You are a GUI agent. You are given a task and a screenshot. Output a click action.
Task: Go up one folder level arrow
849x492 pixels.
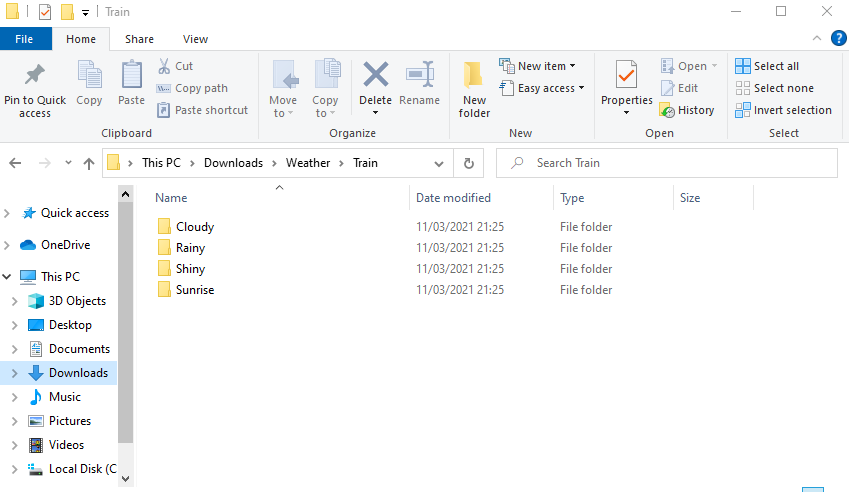(x=88, y=163)
